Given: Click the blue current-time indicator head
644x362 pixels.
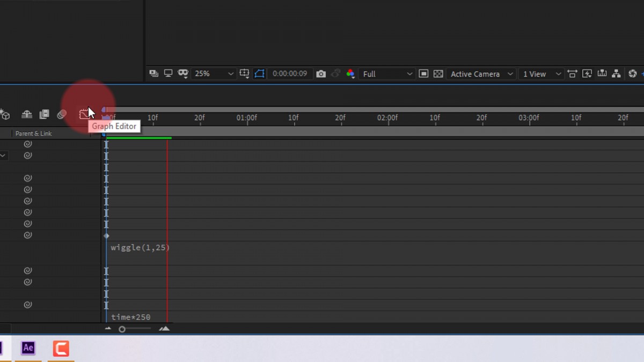Looking at the screenshot, I should pyautogui.click(x=106, y=117).
